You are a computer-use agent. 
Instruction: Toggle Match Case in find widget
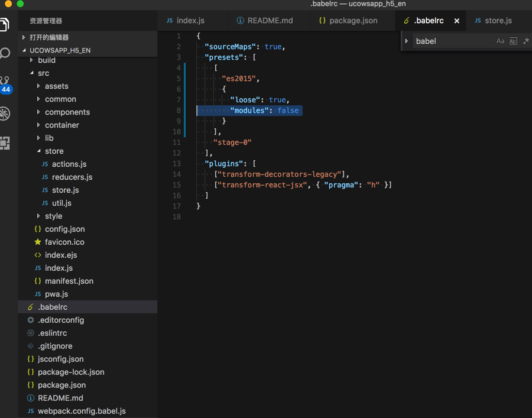click(500, 41)
